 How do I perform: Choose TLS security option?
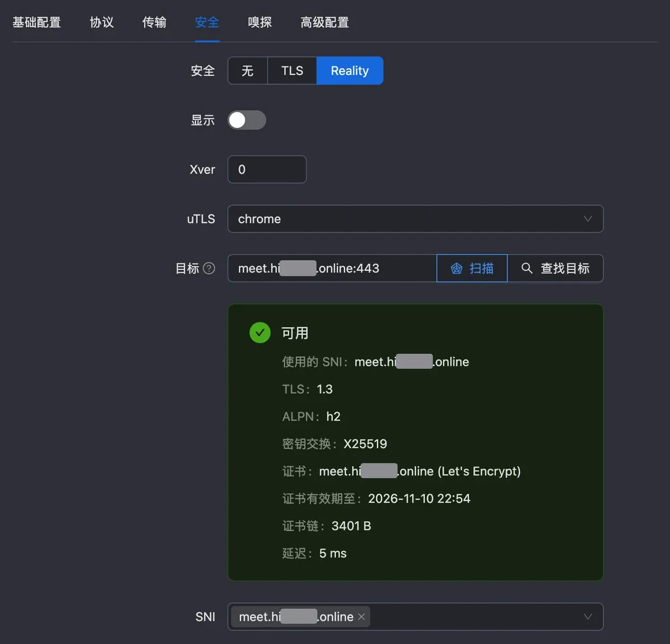pos(292,71)
